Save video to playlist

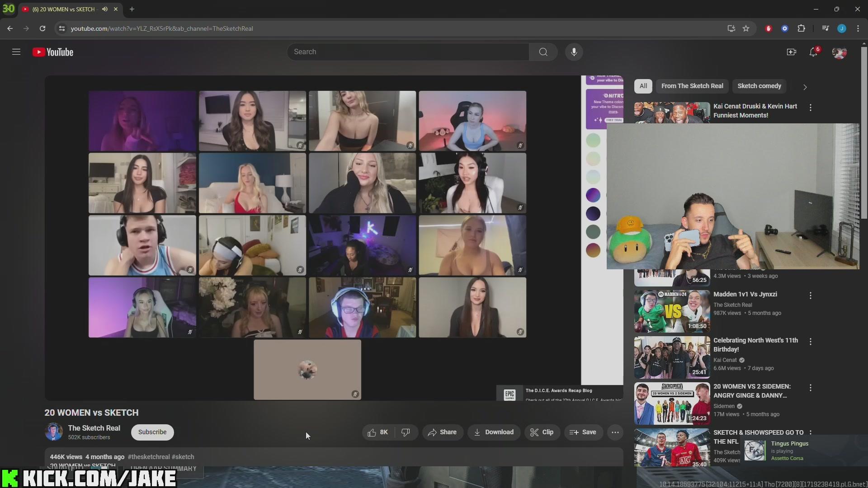583,432
